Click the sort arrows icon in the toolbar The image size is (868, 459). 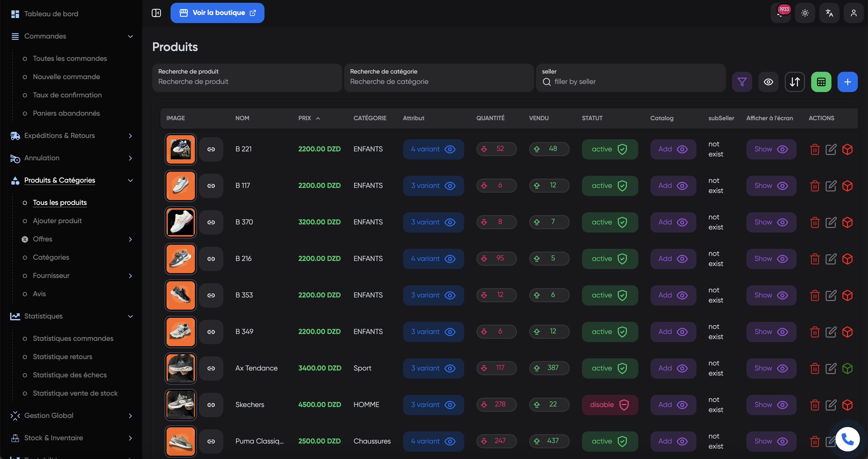[x=795, y=81]
